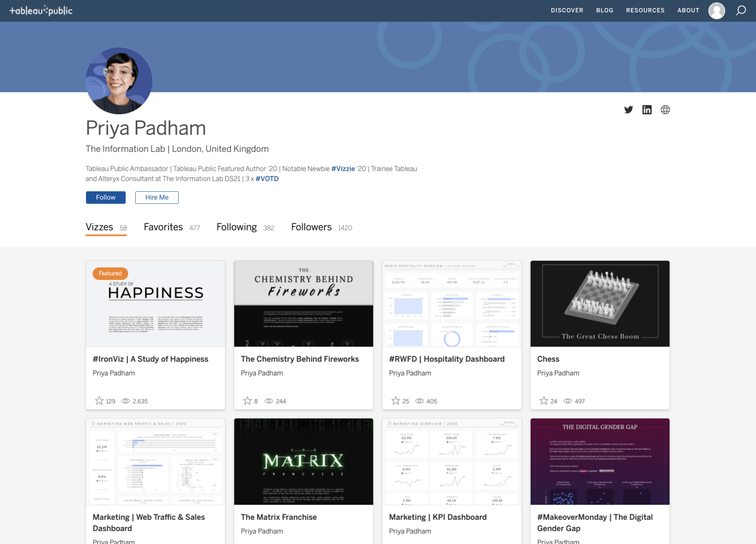Switch to the Favorites tab

pos(163,227)
